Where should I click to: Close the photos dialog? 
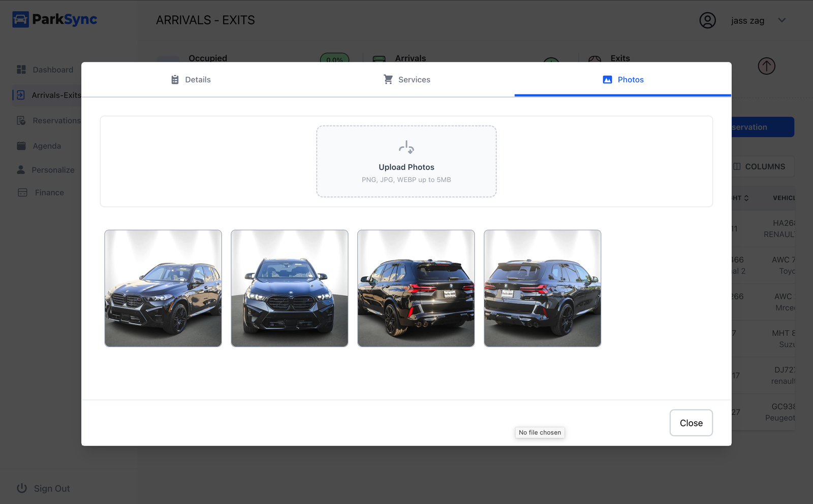click(x=691, y=423)
